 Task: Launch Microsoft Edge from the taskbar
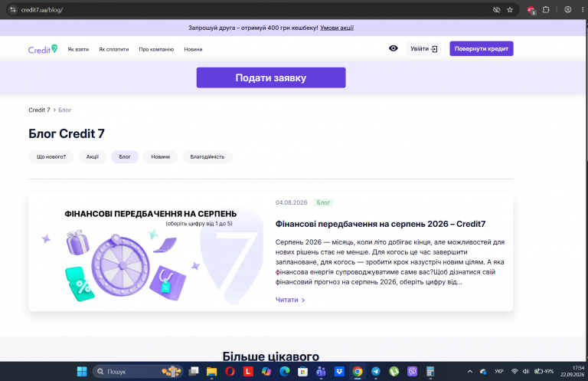(285, 372)
